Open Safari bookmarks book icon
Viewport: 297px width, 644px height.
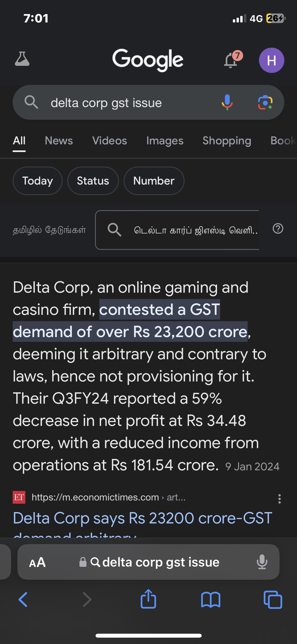tap(210, 600)
